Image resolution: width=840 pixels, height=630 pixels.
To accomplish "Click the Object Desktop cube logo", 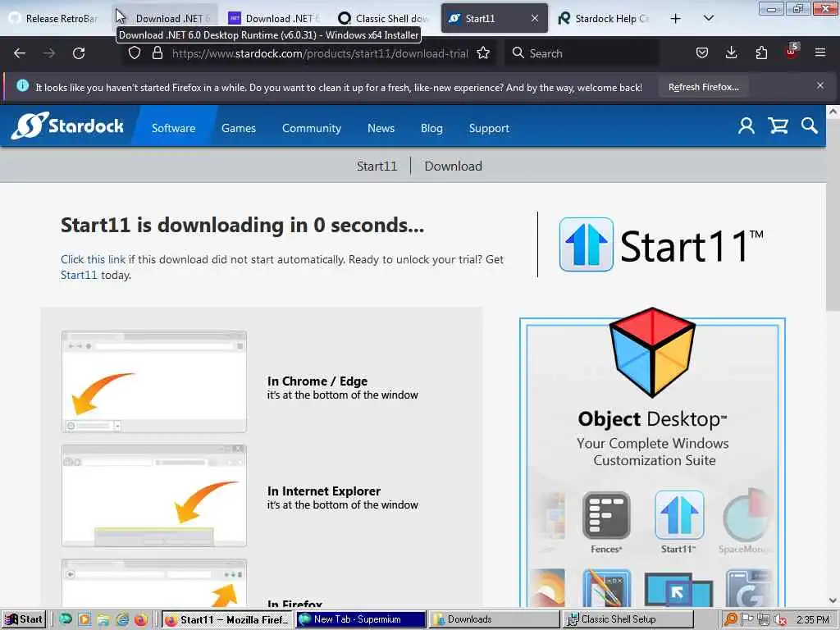I will pos(652,352).
